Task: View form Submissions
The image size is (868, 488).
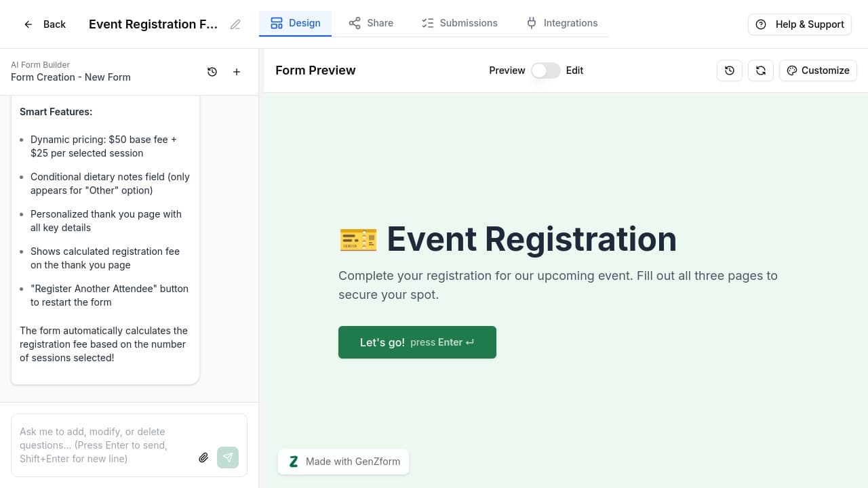Action: pyautogui.click(x=459, y=22)
